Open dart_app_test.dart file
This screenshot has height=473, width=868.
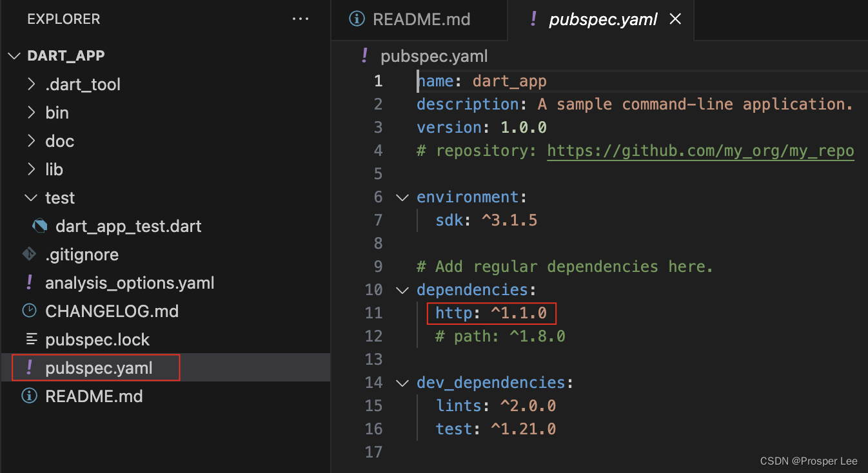click(x=128, y=226)
